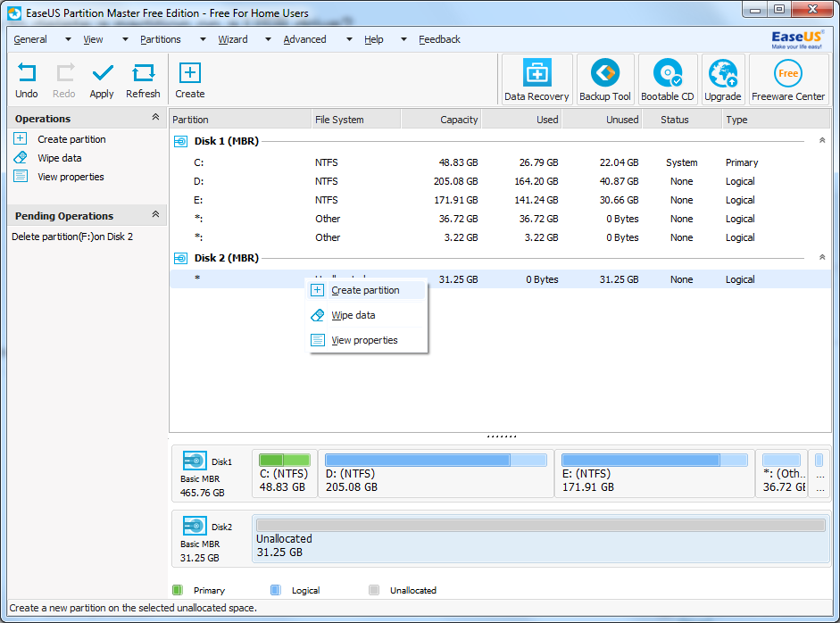Select the 3.22 GB Other partition row
The height and width of the screenshot is (623, 840).
(x=501, y=237)
